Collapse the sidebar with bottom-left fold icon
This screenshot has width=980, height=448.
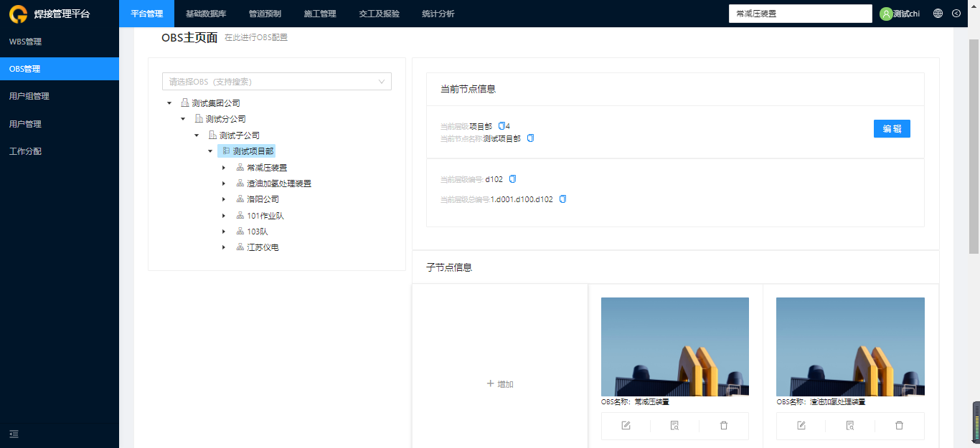14,434
